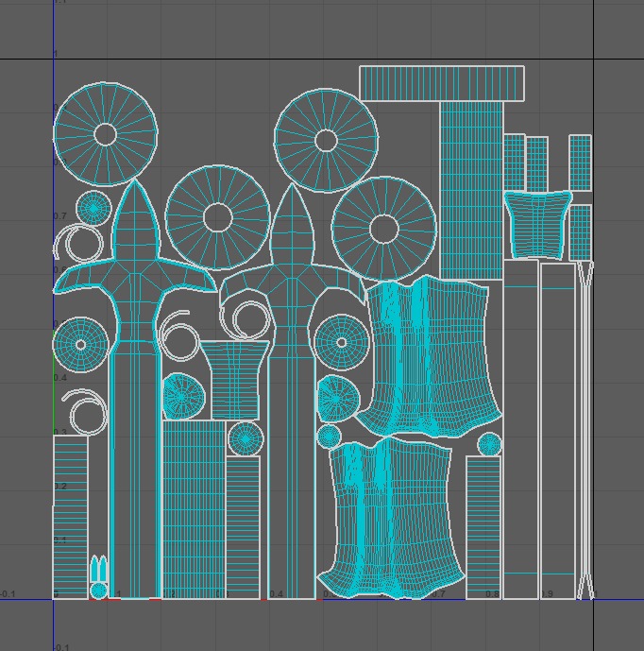
Task: Select the wide horizontal rectangular UV shell at top
Action: pos(442,83)
